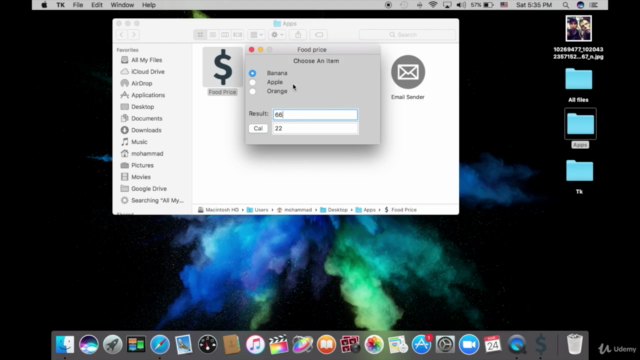Switch Finder to icon view
This screenshot has width=640, height=360.
(x=200, y=35)
